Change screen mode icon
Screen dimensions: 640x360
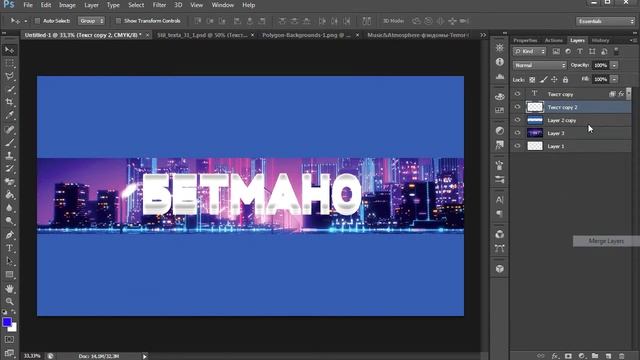(9, 353)
